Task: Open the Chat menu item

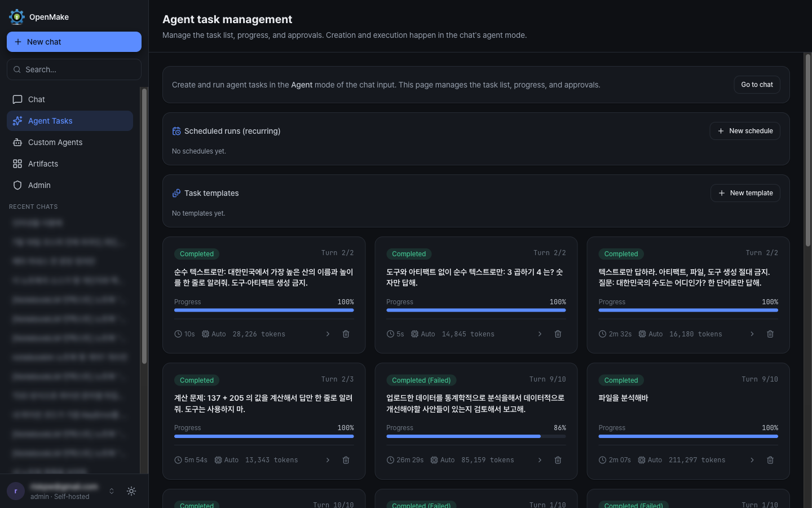Action: pyautogui.click(x=70, y=99)
